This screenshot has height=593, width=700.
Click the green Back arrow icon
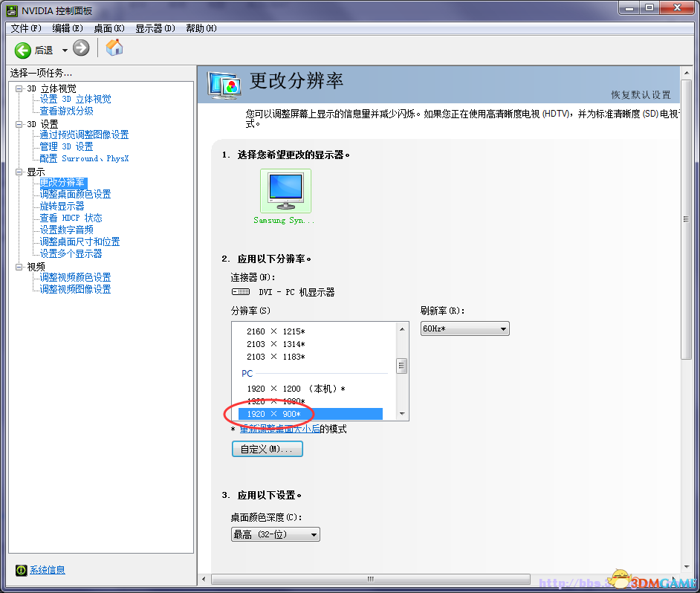click(22, 50)
